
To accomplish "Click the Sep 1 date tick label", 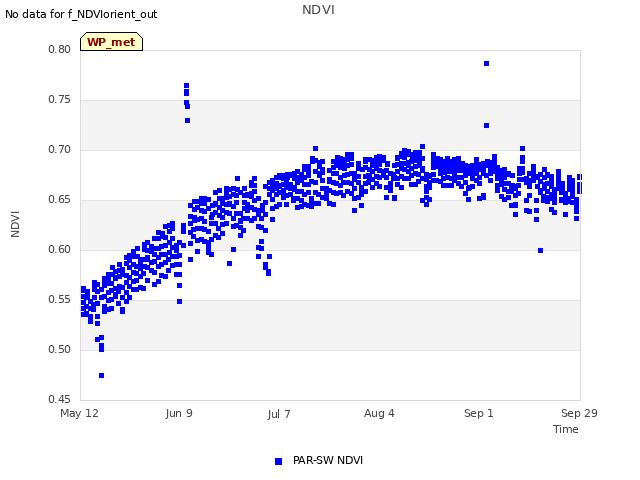I will pos(479,413).
